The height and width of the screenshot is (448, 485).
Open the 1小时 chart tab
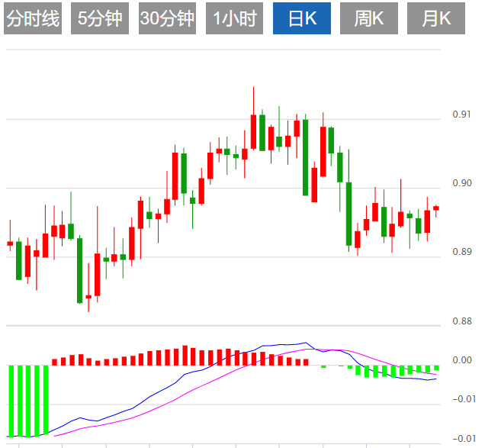(x=234, y=18)
